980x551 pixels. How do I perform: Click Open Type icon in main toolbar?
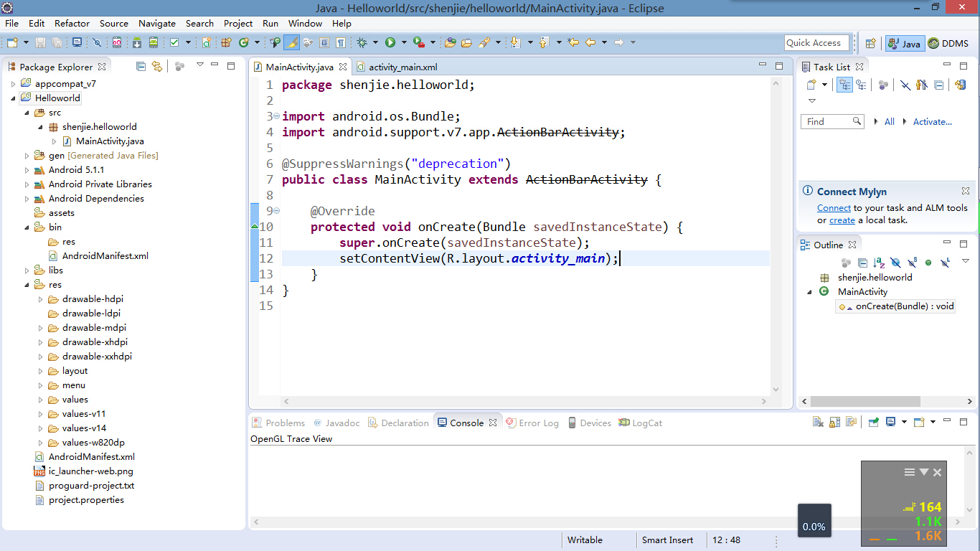(450, 42)
